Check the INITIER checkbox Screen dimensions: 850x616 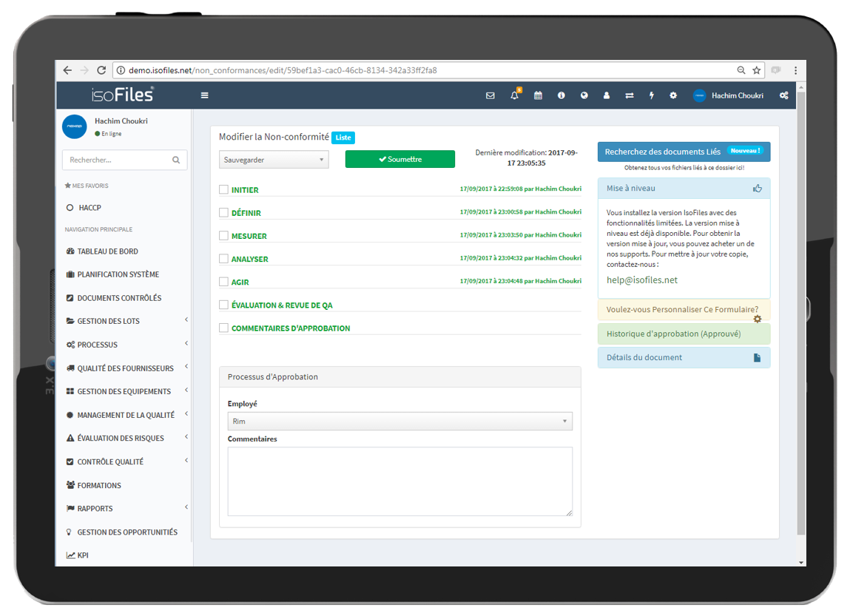223,189
